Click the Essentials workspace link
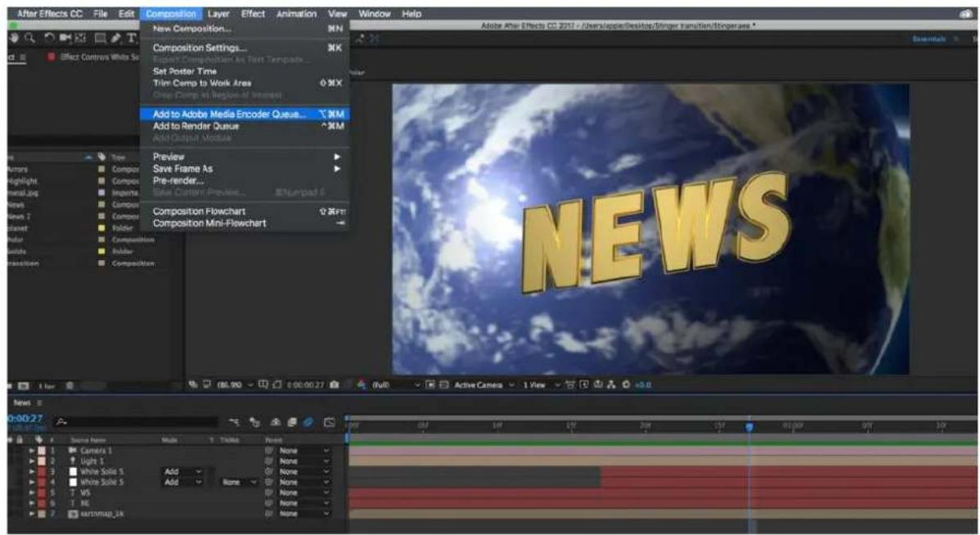Screen dimensions: 980x535 click(928, 39)
